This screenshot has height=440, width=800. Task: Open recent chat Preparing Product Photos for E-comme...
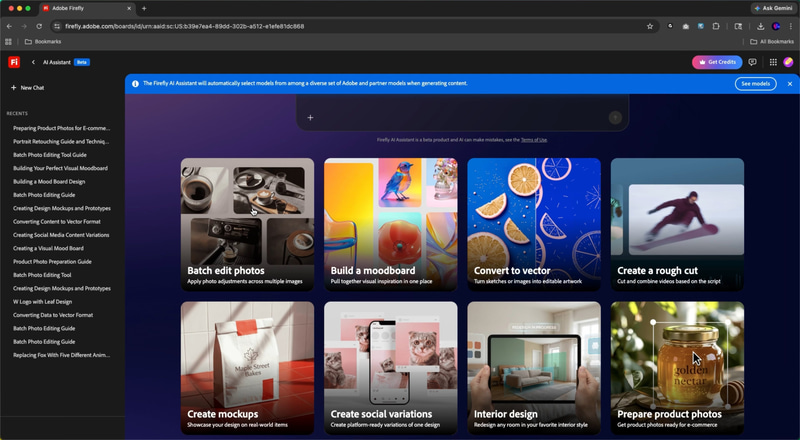coord(61,129)
